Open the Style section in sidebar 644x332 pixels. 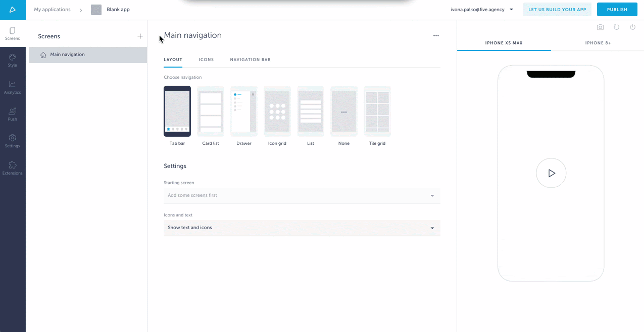tap(12, 61)
